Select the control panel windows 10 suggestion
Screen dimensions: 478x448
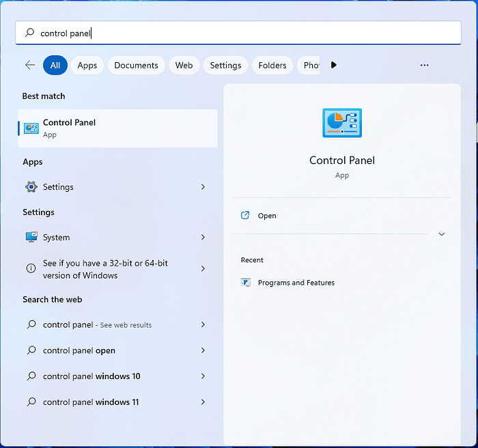pyautogui.click(x=92, y=376)
